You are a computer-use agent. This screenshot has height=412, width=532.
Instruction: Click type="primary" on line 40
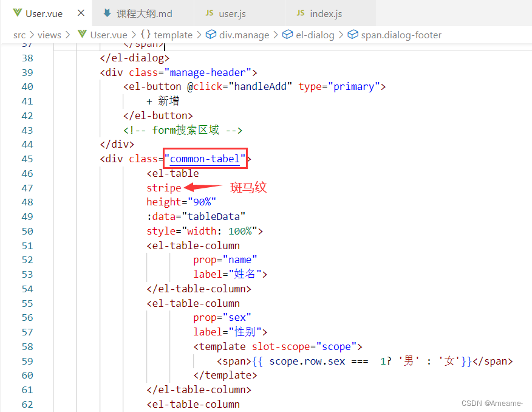click(x=339, y=86)
